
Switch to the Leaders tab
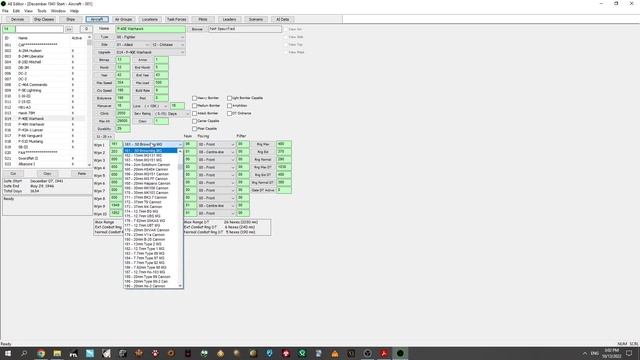click(229, 20)
